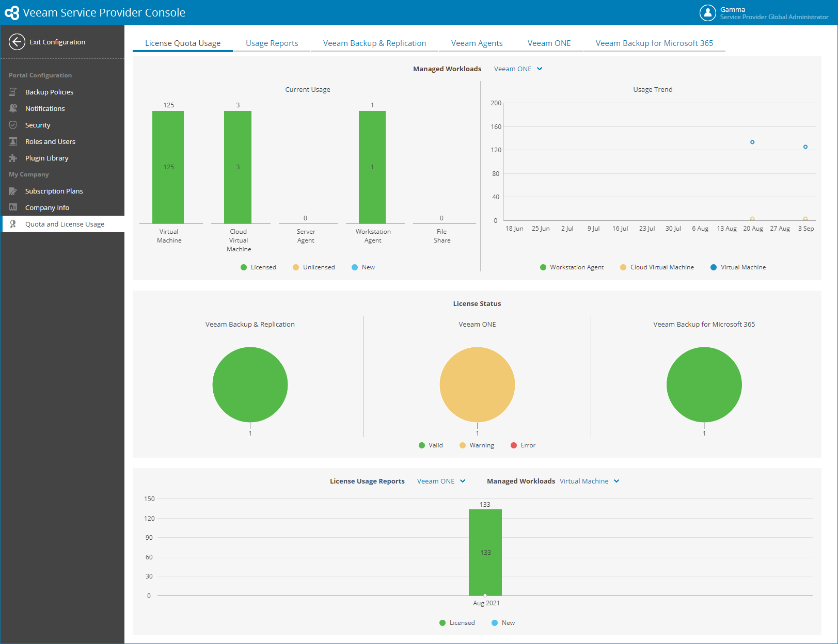Toggle Cloud Virtual Machine legend in Usage Trend

657,267
